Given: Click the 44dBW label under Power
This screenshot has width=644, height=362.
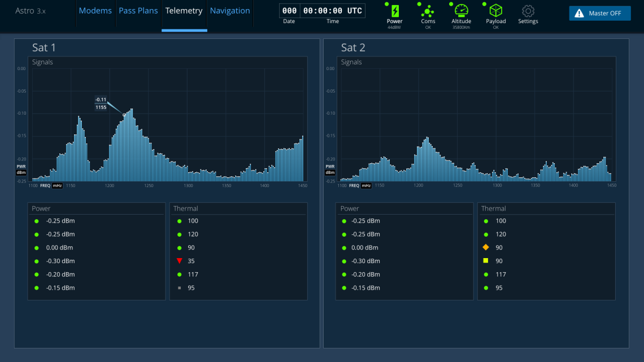Looking at the screenshot, I should 394,28.
